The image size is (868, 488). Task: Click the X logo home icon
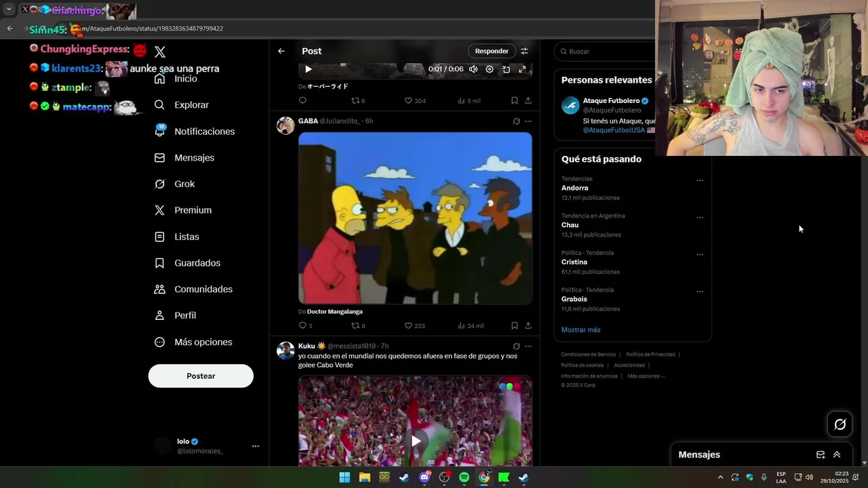[160, 52]
